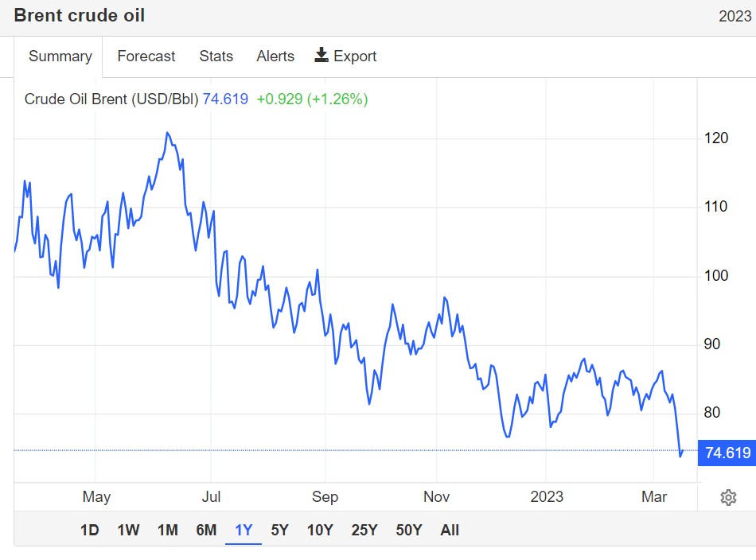This screenshot has width=756, height=560.
Task: Select the 25Y time range
Action: click(x=364, y=531)
